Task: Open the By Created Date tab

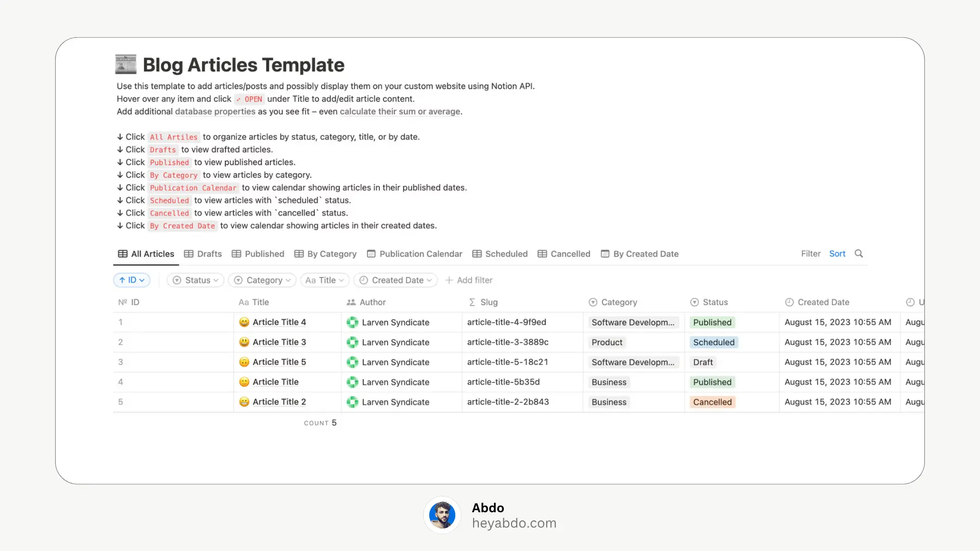Action: tap(639, 254)
